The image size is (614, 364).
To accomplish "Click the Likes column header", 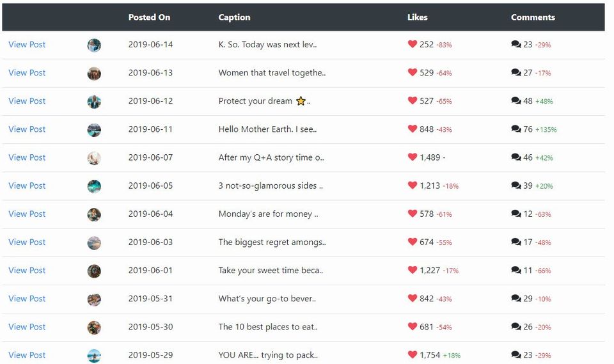I will point(418,17).
